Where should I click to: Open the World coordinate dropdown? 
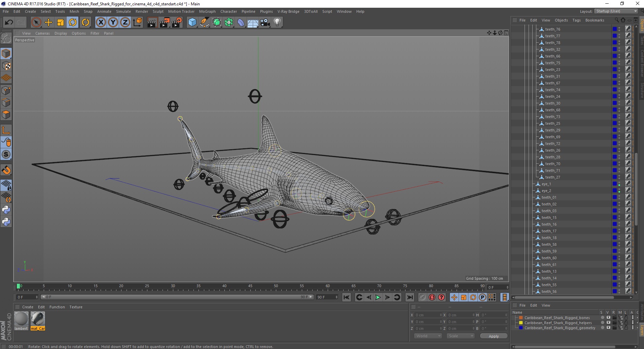(428, 336)
